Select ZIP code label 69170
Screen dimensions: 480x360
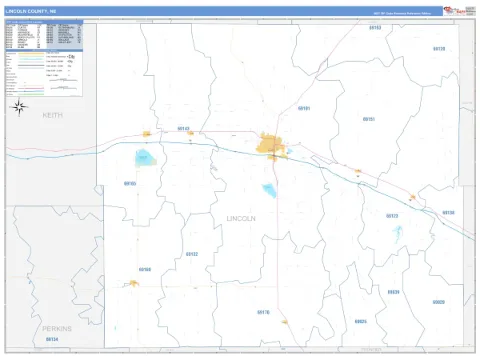tap(263, 312)
